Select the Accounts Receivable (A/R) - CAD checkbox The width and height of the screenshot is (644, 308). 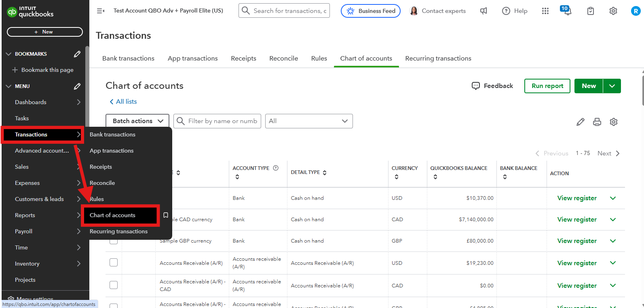114,285
